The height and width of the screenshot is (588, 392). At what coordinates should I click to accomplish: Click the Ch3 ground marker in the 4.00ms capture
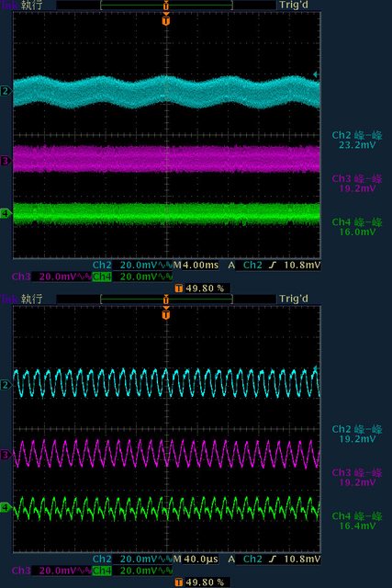pyautogui.click(x=6, y=161)
